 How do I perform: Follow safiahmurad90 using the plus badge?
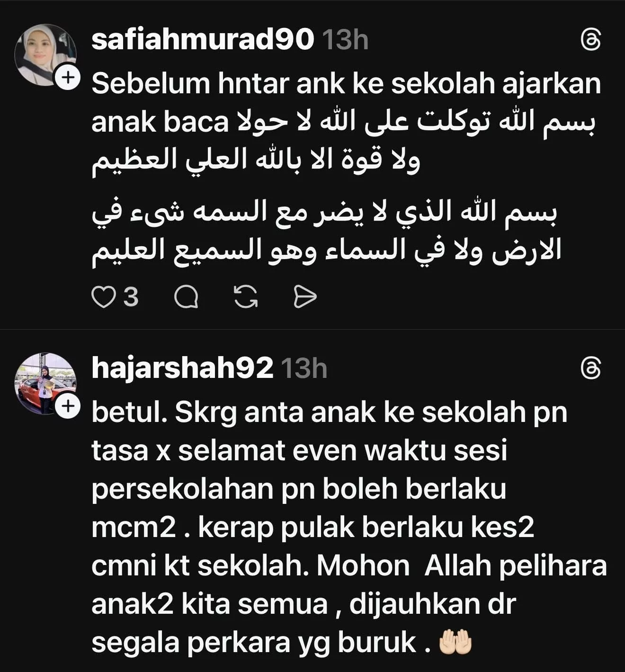point(68,78)
